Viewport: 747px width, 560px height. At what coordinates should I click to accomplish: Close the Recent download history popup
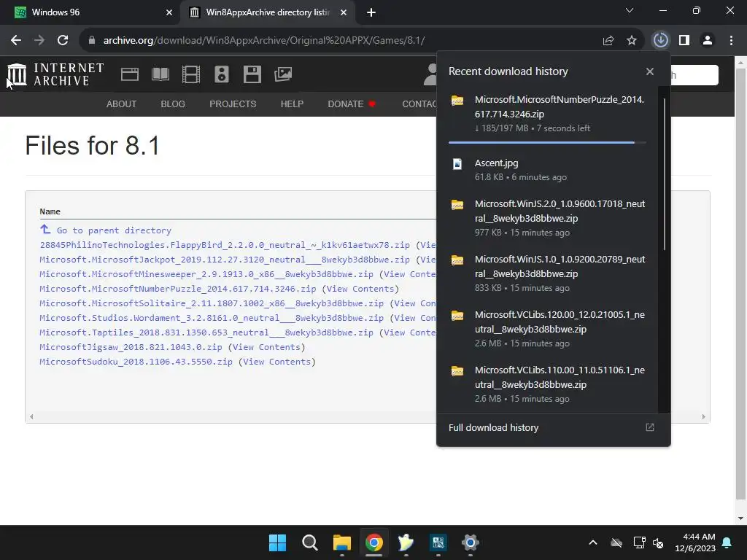650,71
